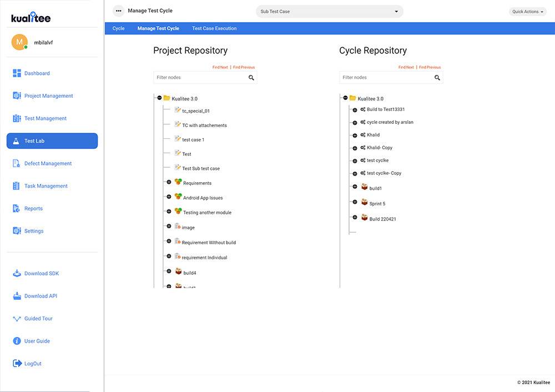The image size is (555, 392).
Task: Expand the Requirements node
Action: click(x=169, y=182)
